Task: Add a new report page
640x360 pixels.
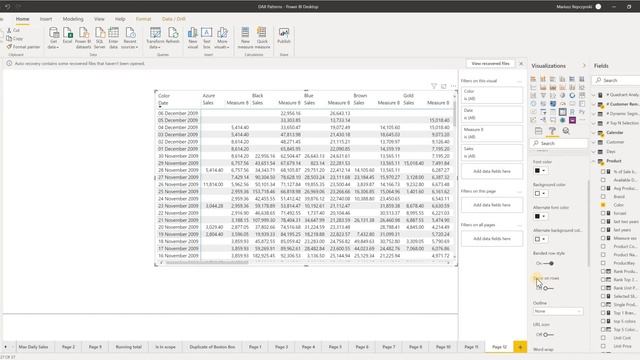Action: click(520, 347)
